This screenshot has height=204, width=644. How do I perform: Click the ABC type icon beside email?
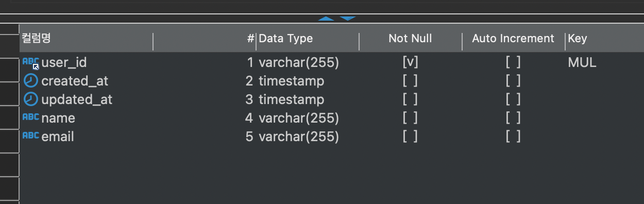click(x=31, y=136)
